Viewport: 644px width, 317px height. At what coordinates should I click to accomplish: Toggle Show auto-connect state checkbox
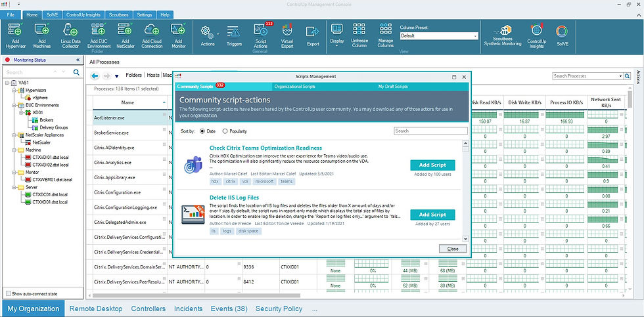click(9, 293)
